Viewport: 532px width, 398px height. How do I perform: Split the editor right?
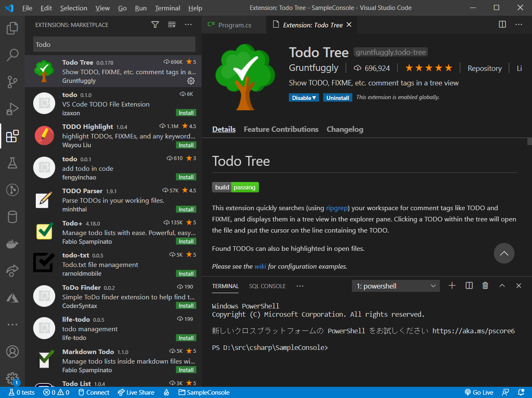502,24
